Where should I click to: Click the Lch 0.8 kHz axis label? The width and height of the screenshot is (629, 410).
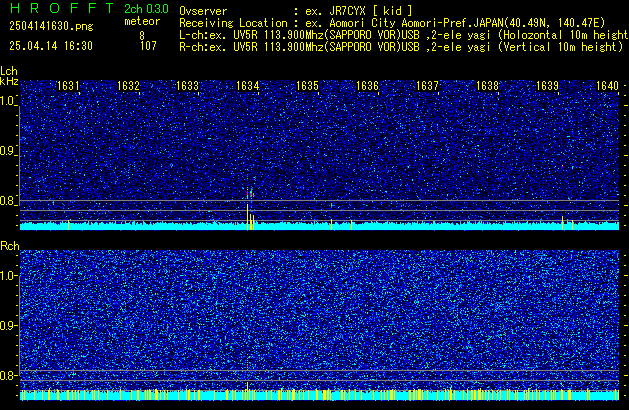[8, 201]
